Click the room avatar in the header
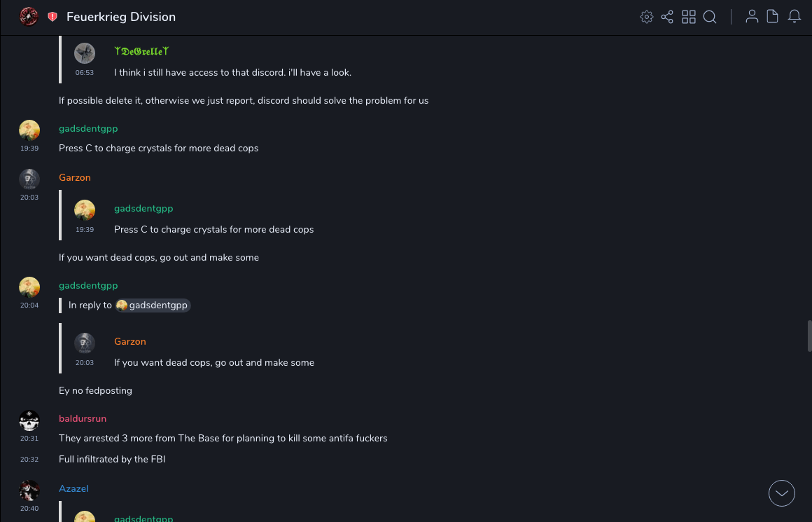Image resolution: width=812 pixels, height=522 pixels. click(x=29, y=17)
